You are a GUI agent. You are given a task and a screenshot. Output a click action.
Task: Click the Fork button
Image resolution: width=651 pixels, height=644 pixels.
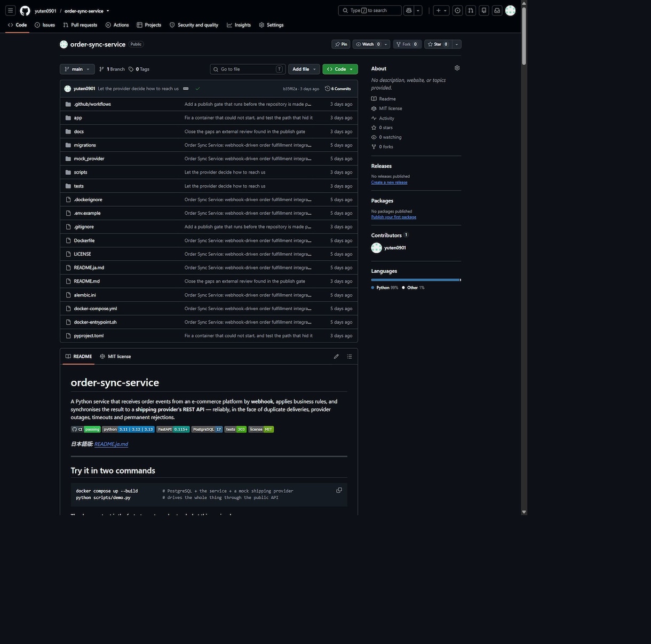408,44
